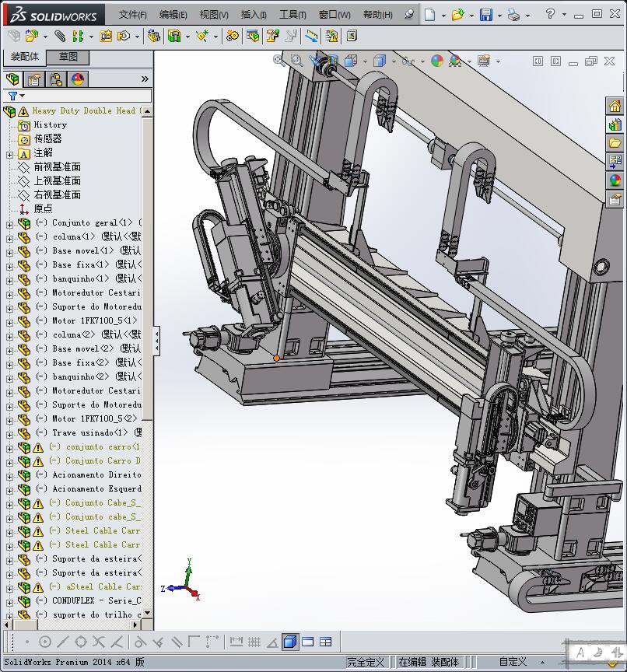Image resolution: width=627 pixels, height=672 pixels.
Task: Click the Smart Fasteners icon
Action: pyautogui.click(x=106, y=36)
